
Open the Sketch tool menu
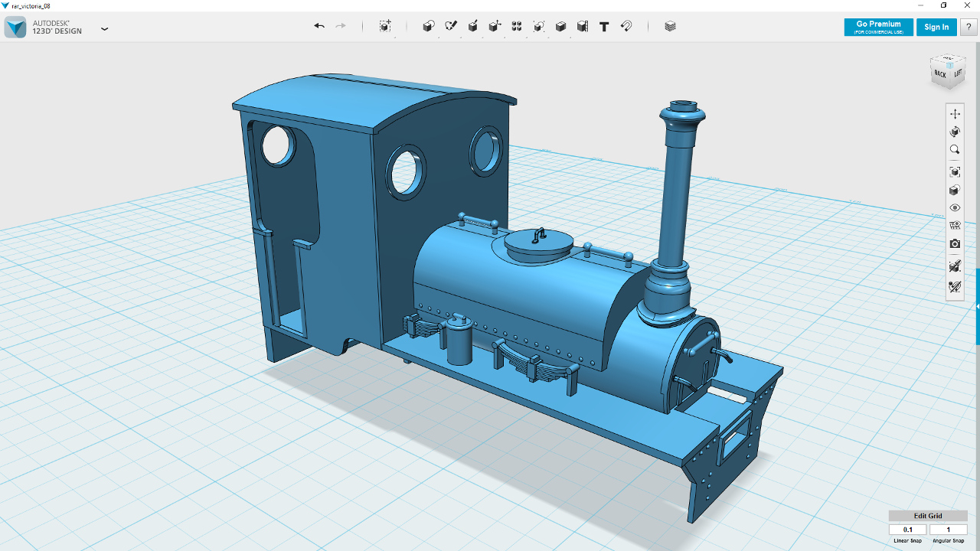click(451, 26)
